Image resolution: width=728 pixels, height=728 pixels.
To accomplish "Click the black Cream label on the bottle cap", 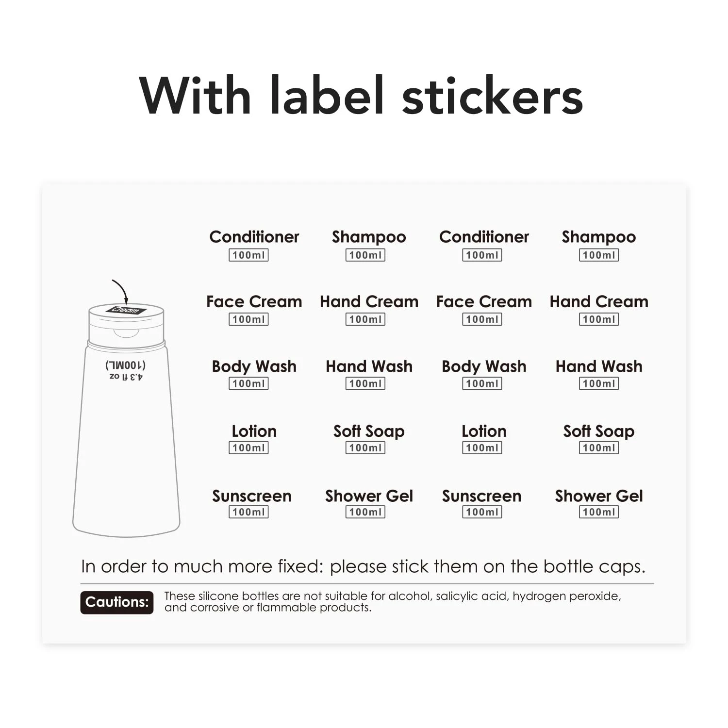I will coord(126,310).
